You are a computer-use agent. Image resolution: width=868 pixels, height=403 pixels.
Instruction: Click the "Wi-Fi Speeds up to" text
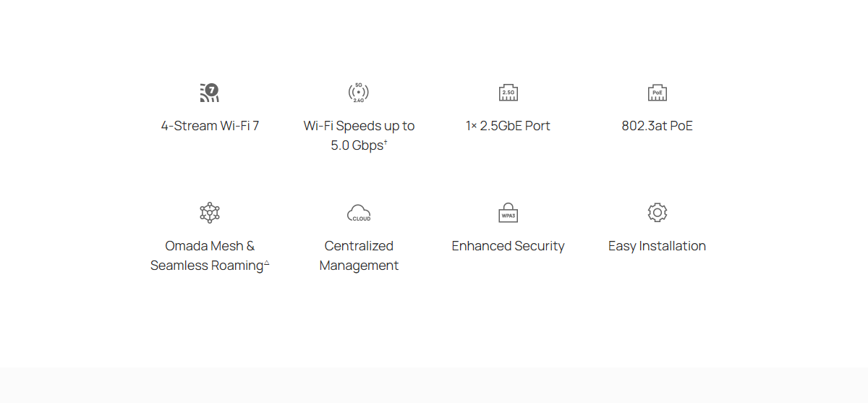pyautogui.click(x=359, y=126)
